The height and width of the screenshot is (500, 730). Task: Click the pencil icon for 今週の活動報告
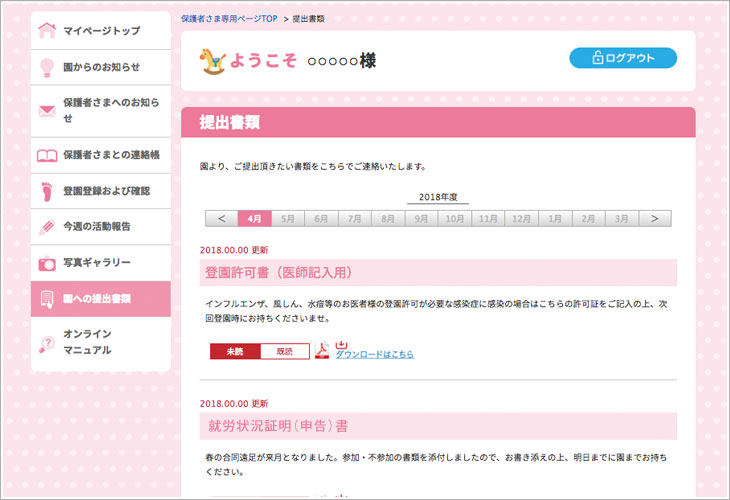47,227
